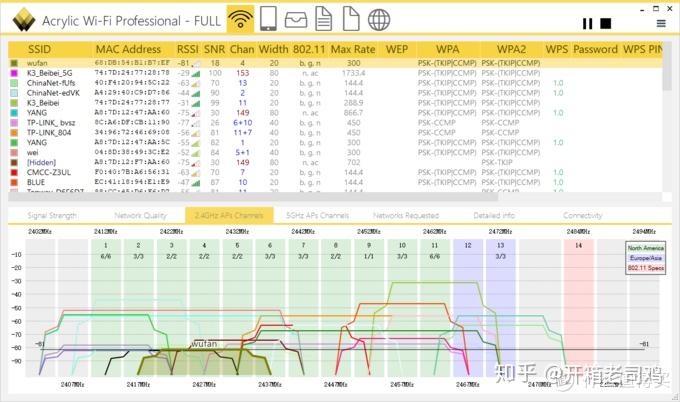This screenshot has width=680, height=402.
Task: Click the horizontal scrollbar under network table
Action: pyautogui.click(x=253, y=197)
